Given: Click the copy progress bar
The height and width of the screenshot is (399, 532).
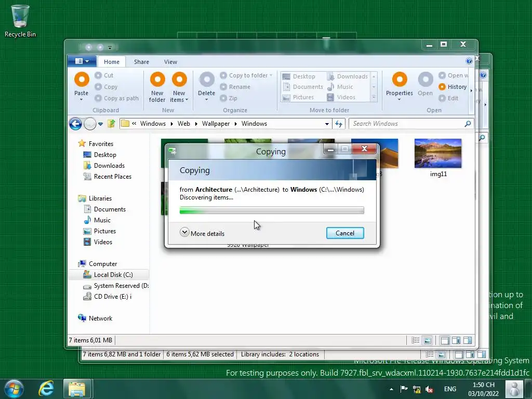Looking at the screenshot, I should click(272, 210).
